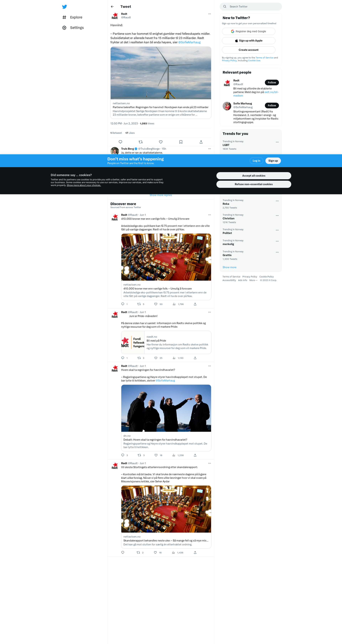Open more options for the Christian trend

(x=277, y=215)
